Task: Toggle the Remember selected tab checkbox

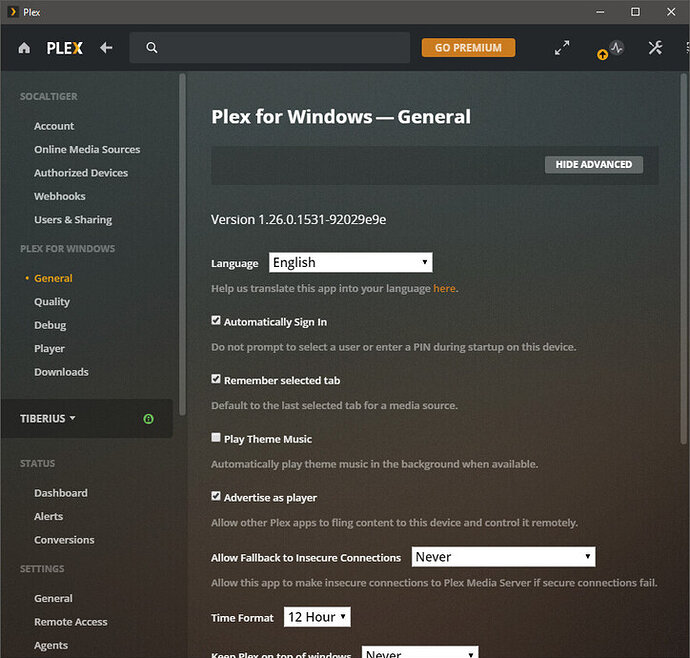Action: (x=216, y=379)
